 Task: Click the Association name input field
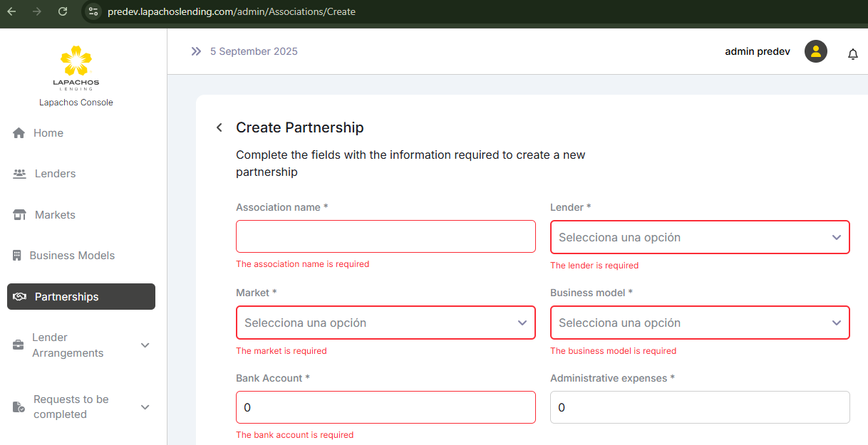pyautogui.click(x=385, y=236)
